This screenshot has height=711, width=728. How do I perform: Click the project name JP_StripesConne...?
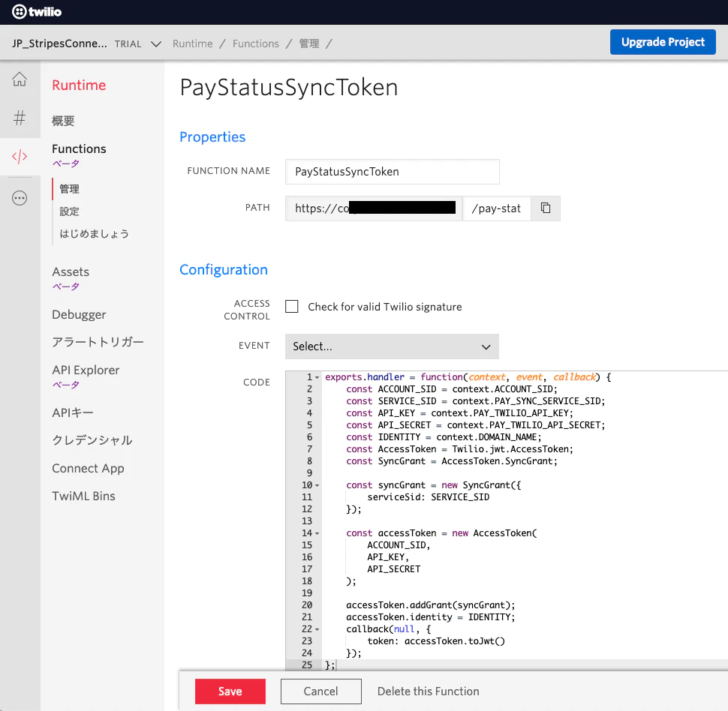[59, 43]
